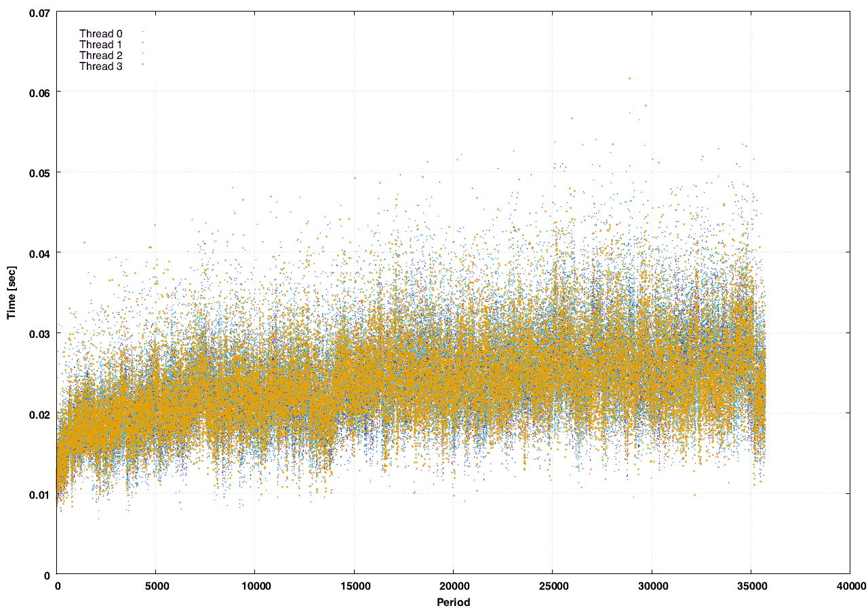Click the Thread 2 legend label

100,55
